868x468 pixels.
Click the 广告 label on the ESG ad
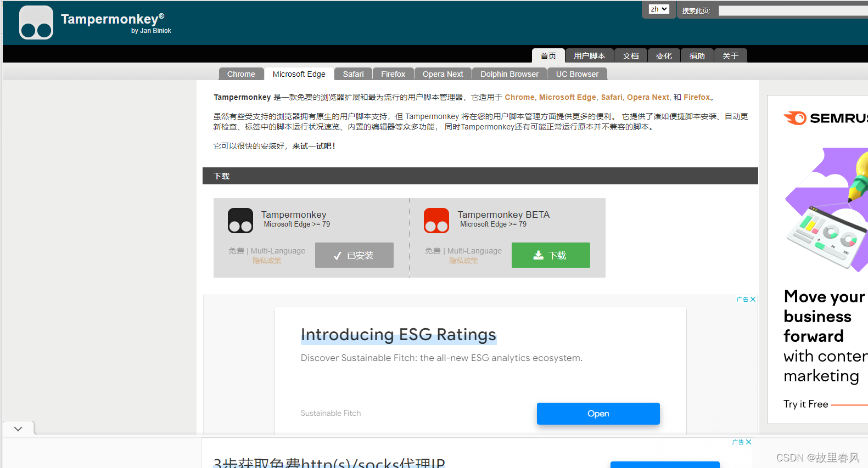[x=742, y=300]
